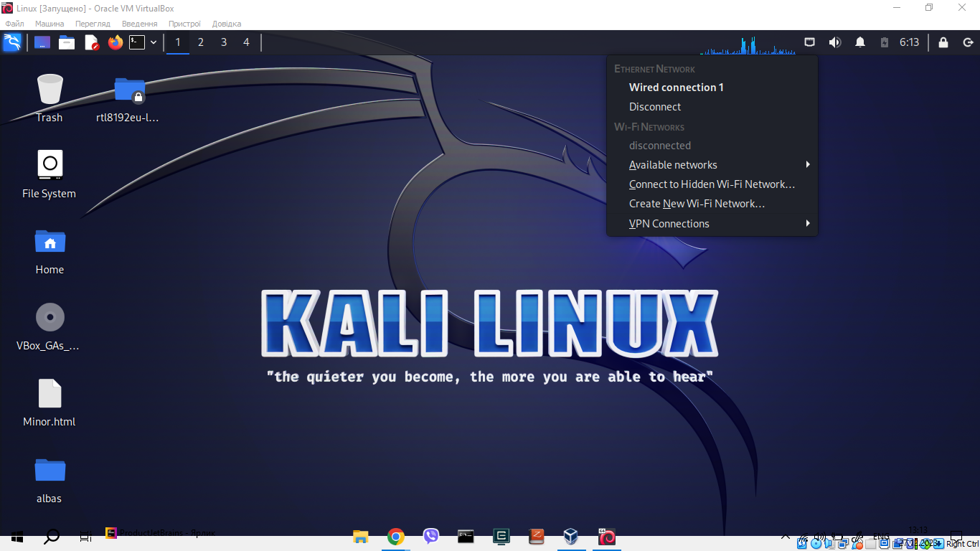
Task: Expand the VPN Connections submenu
Action: [x=712, y=224]
